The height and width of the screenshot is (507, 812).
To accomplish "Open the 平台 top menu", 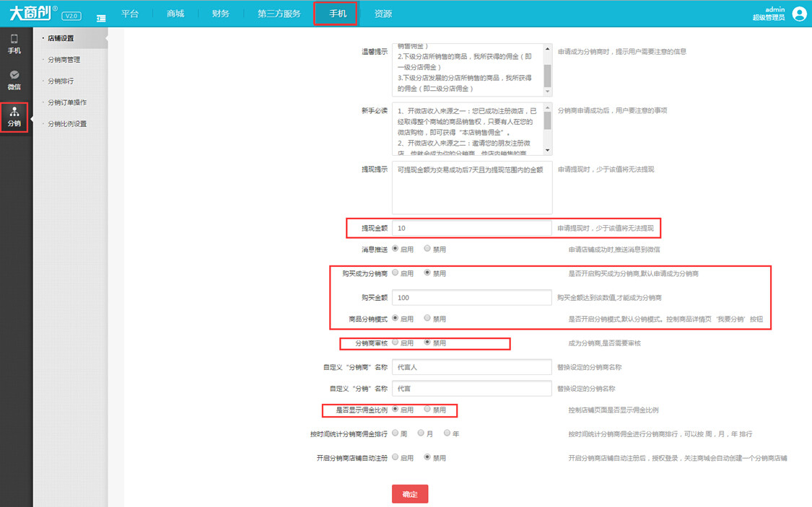I will (x=130, y=14).
